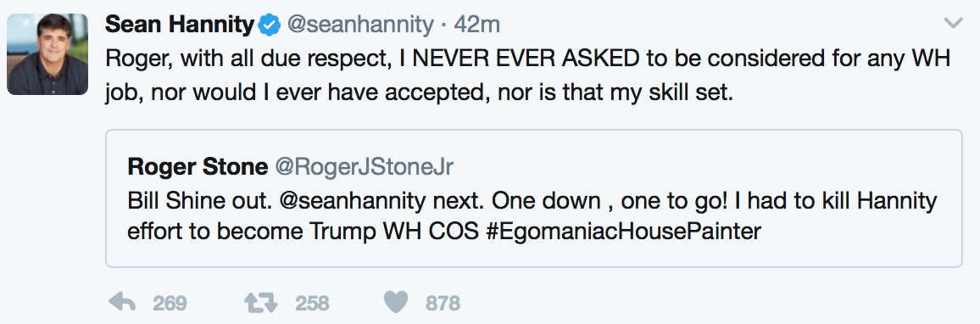Click the blue verified badge
The image size is (980, 324).
(x=270, y=25)
